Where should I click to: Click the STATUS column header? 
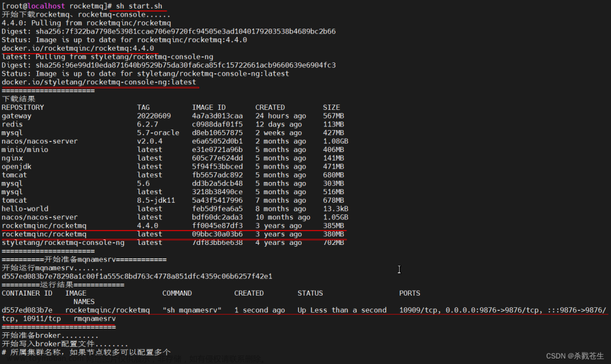[310, 293]
